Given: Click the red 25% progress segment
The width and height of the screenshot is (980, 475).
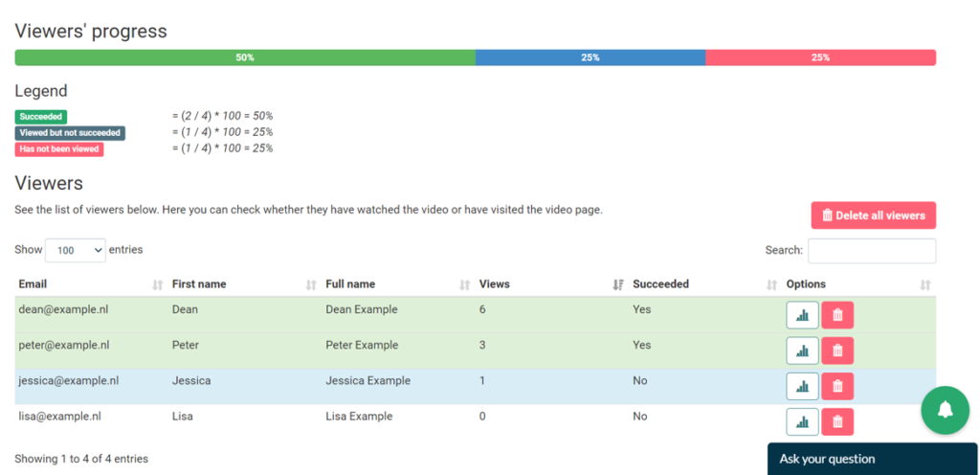Looking at the screenshot, I should [x=820, y=57].
